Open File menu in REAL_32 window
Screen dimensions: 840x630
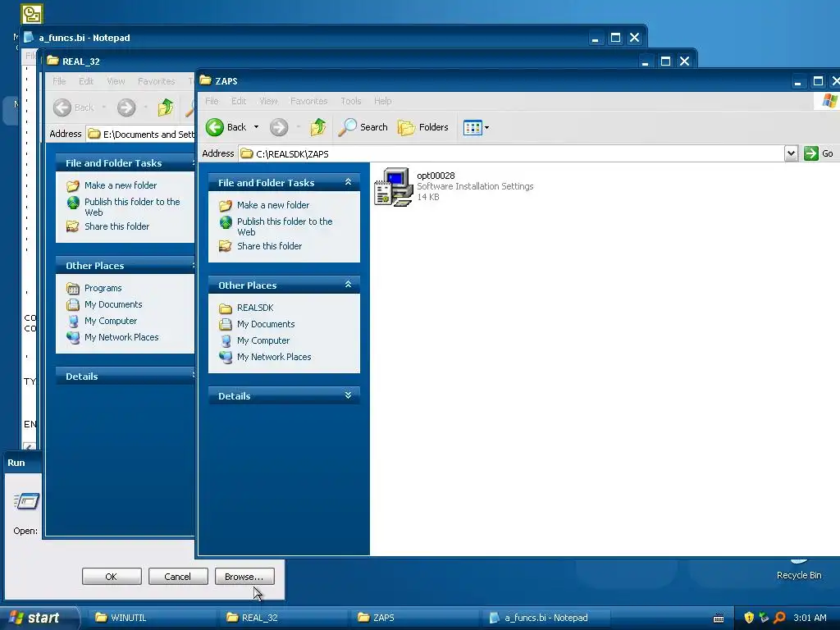(59, 81)
